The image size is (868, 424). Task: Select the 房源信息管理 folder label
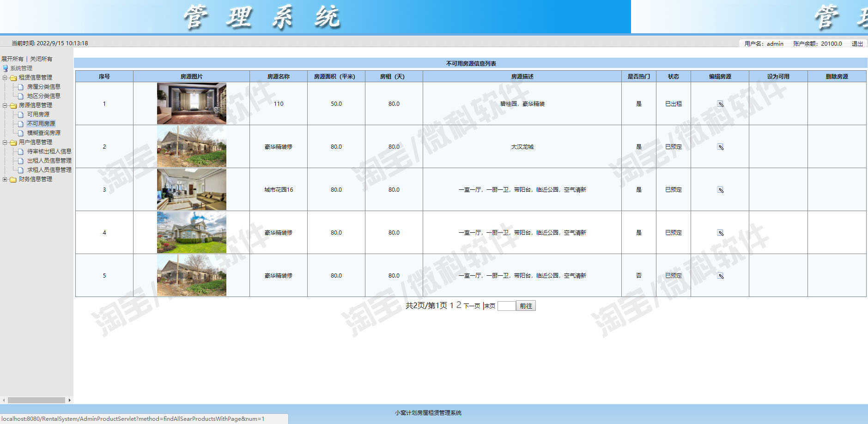click(35, 105)
